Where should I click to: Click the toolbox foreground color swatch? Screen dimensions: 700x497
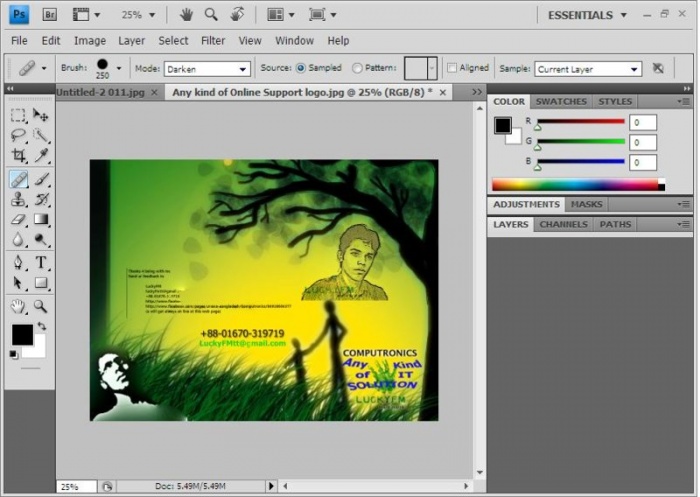pyautogui.click(x=22, y=334)
